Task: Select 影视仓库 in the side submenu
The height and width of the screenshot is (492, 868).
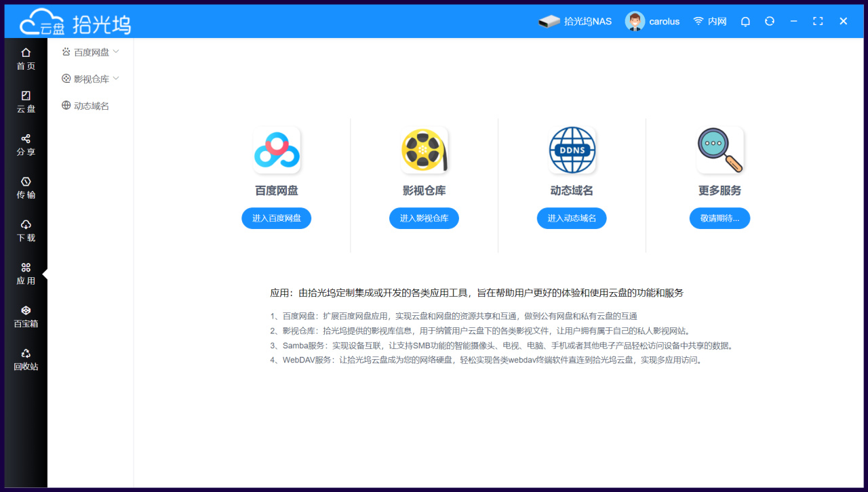Action: [x=92, y=79]
